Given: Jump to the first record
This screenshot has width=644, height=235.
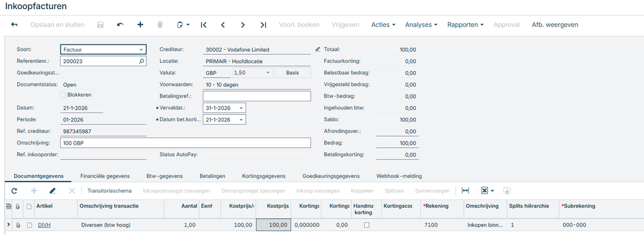Looking at the screenshot, I should pos(203,25).
